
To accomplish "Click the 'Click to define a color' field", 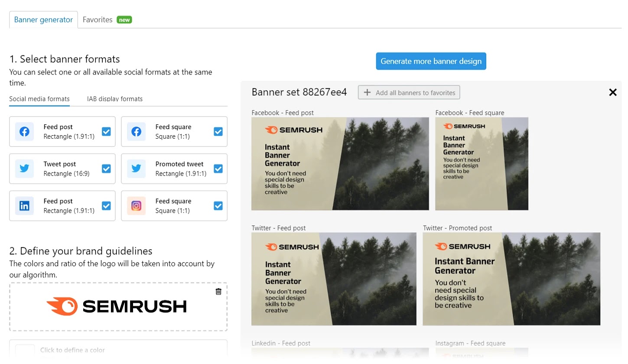I will (118, 350).
